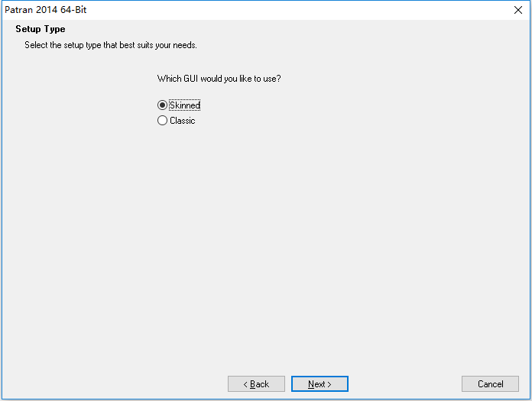Click the setup type description sentence
The image size is (532, 401).
coord(111,45)
